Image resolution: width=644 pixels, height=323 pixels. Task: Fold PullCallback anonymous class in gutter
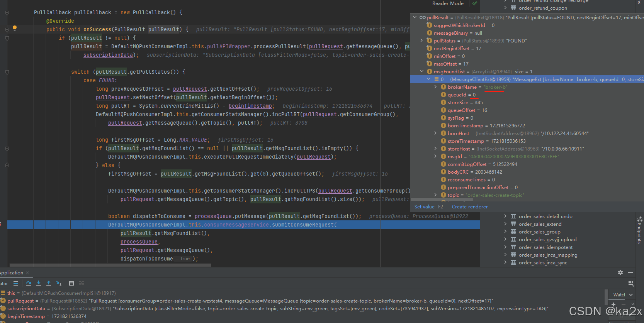[7, 12]
